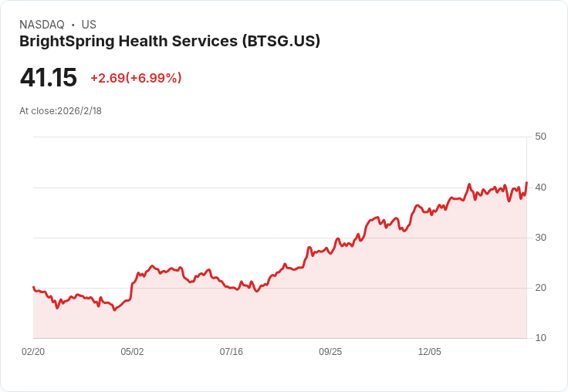Click the 50 price axis label
This screenshot has height=392, width=568.
(540, 137)
